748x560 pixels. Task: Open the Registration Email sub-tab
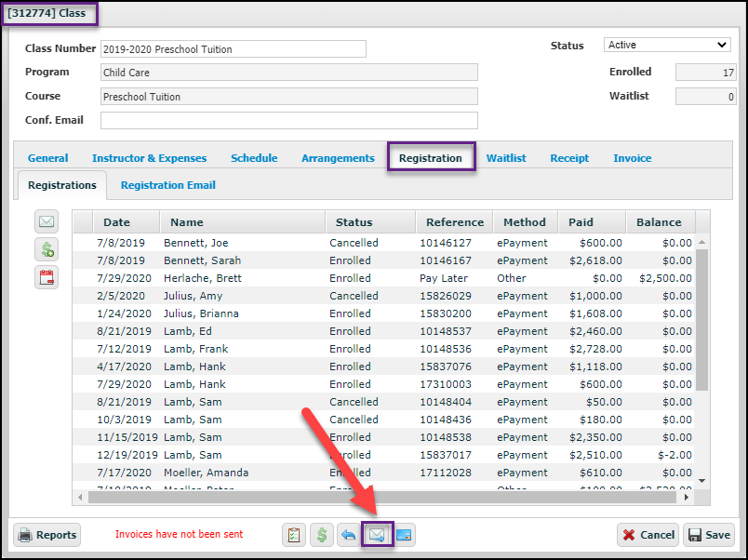point(167,185)
